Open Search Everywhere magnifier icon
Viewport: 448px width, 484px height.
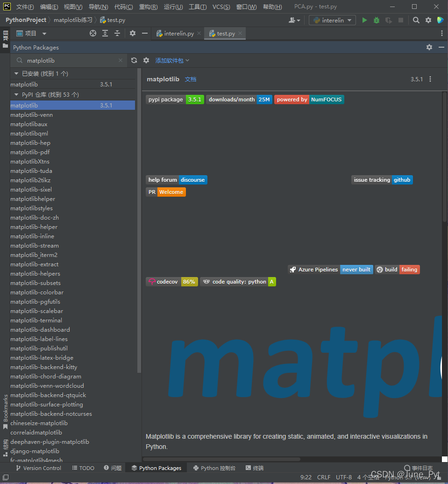click(x=416, y=20)
